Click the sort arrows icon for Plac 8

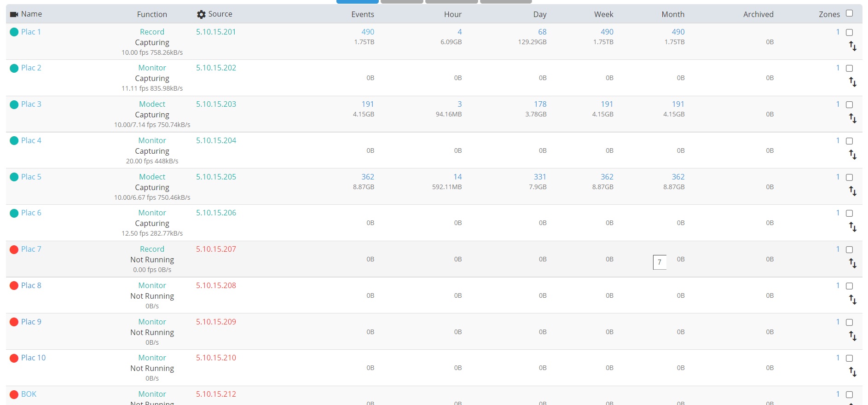[852, 300]
